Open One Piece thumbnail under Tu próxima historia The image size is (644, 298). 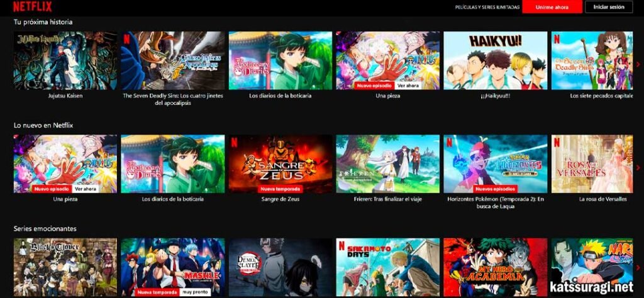[x=387, y=60]
